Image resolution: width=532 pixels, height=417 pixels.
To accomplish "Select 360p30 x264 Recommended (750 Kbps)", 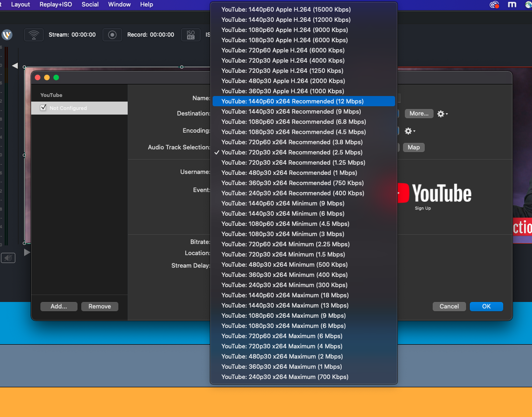I will [x=304, y=183].
